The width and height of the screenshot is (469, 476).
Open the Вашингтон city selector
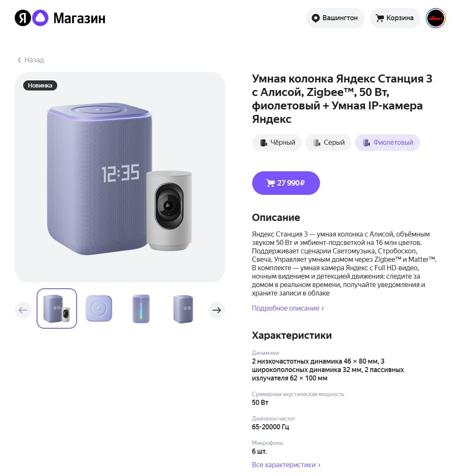(335, 18)
